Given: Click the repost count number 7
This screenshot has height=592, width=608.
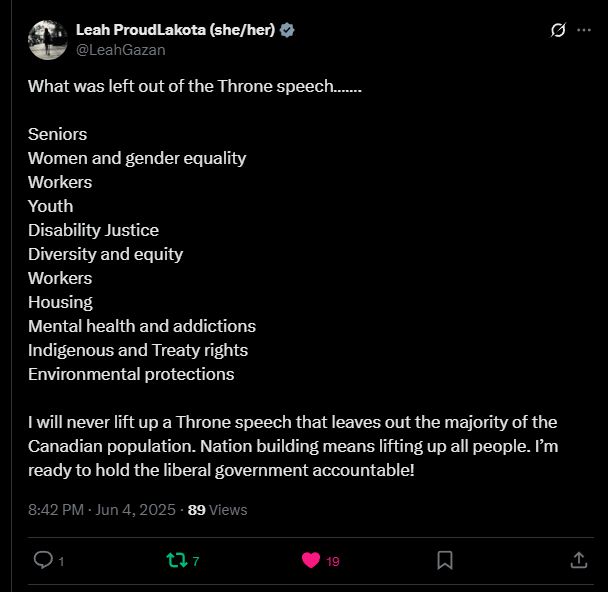Looking at the screenshot, I should pos(196,561).
